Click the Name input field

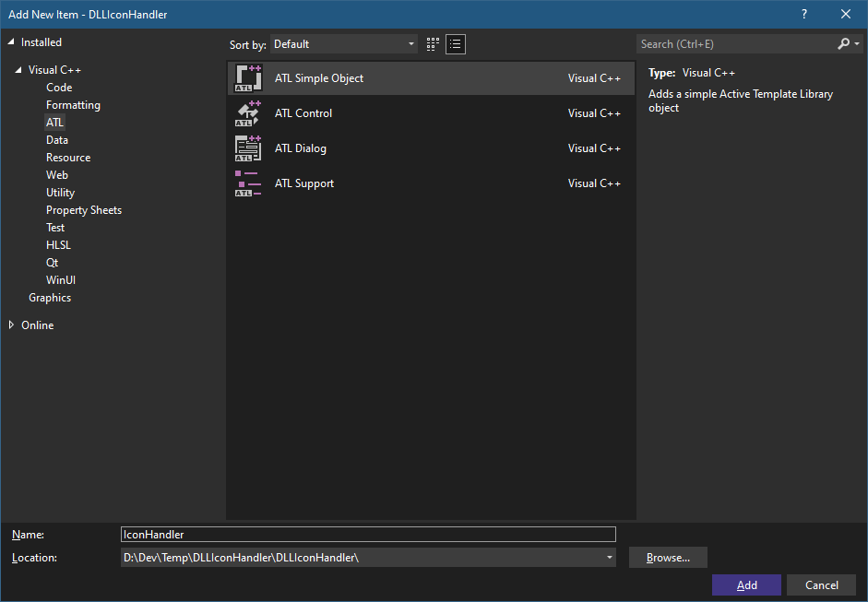point(368,535)
